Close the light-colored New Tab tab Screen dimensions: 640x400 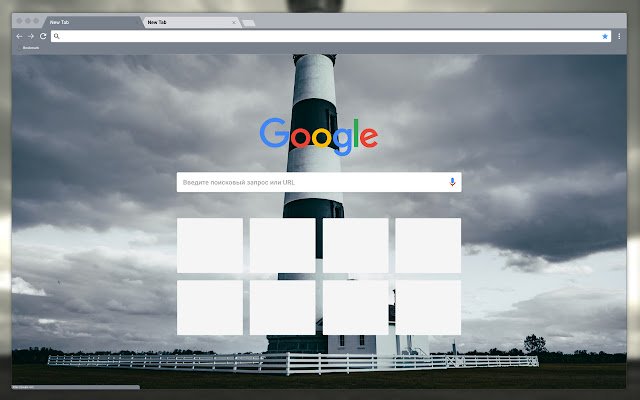pos(234,22)
